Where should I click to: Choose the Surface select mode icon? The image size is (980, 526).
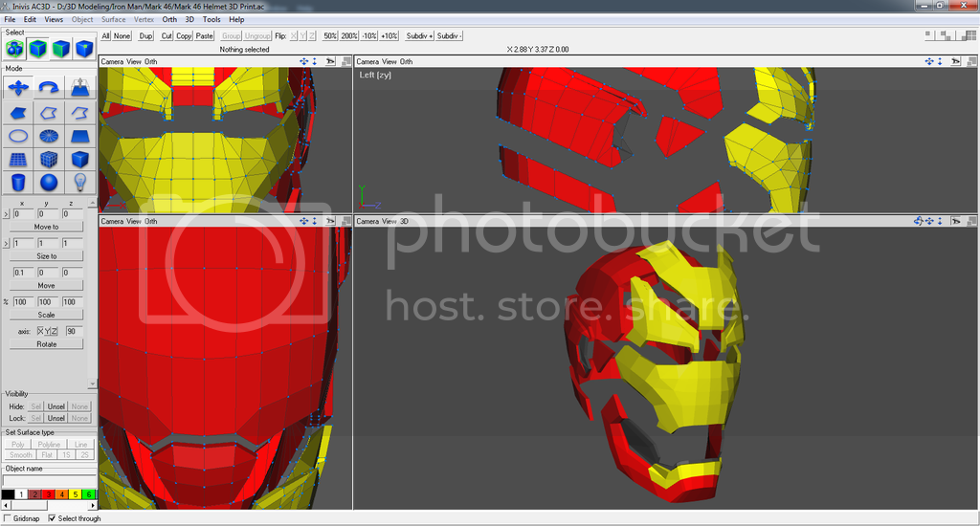[x=61, y=48]
